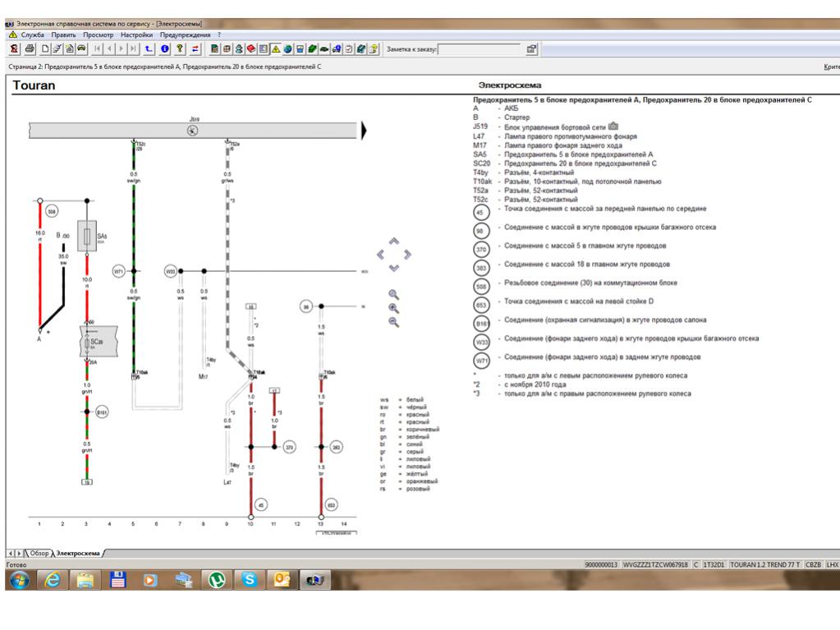Click the globe icon in the toolbar

[287, 48]
